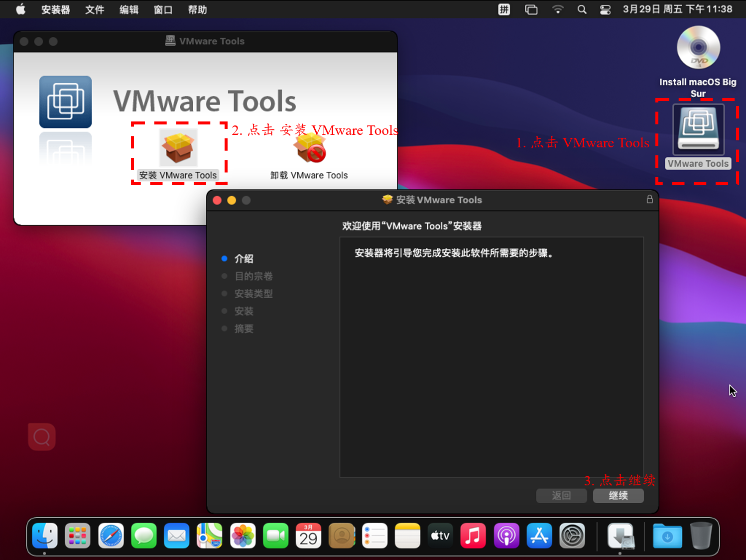The height and width of the screenshot is (560, 746).
Task: Open the Apple menu
Action: pyautogui.click(x=20, y=9)
